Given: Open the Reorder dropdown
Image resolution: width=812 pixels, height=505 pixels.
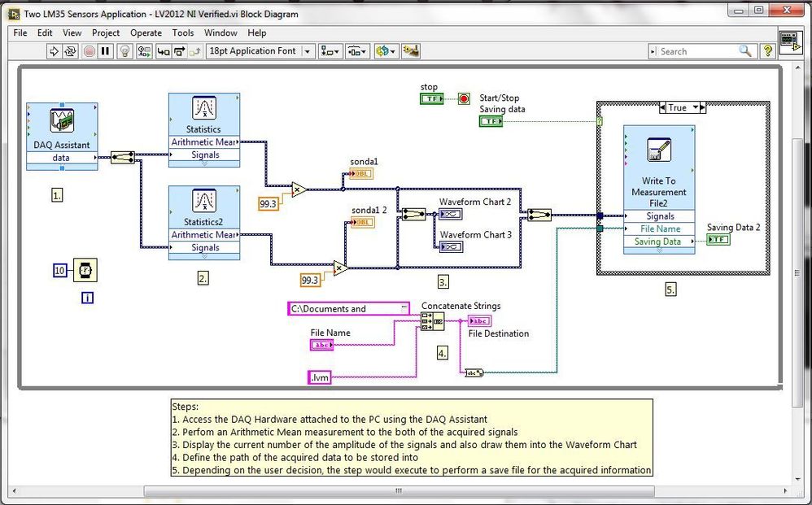Looking at the screenshot, I should click(x=386, y=51).
